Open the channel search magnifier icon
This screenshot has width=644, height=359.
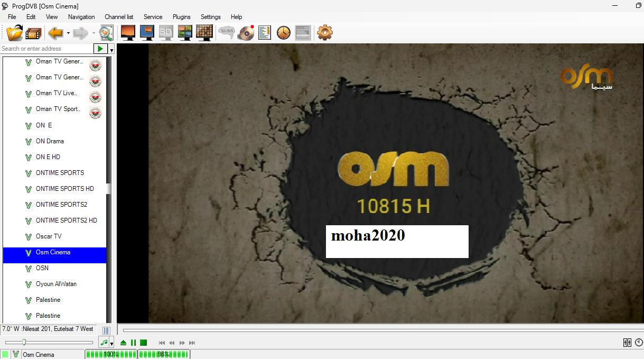(106, 33)
